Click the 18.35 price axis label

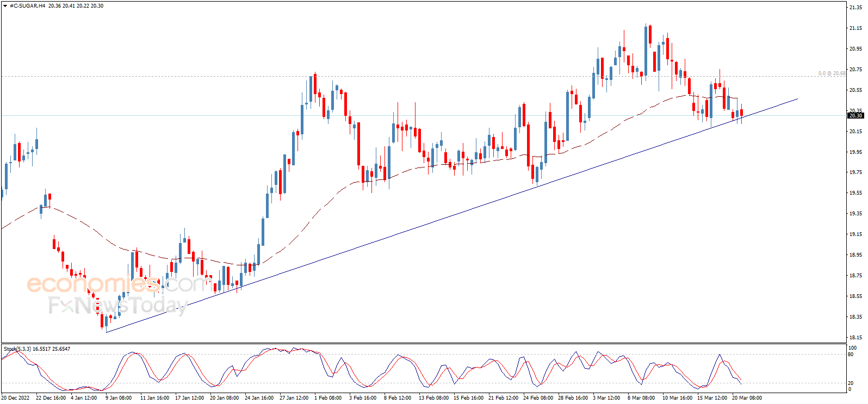coord(855,317)
